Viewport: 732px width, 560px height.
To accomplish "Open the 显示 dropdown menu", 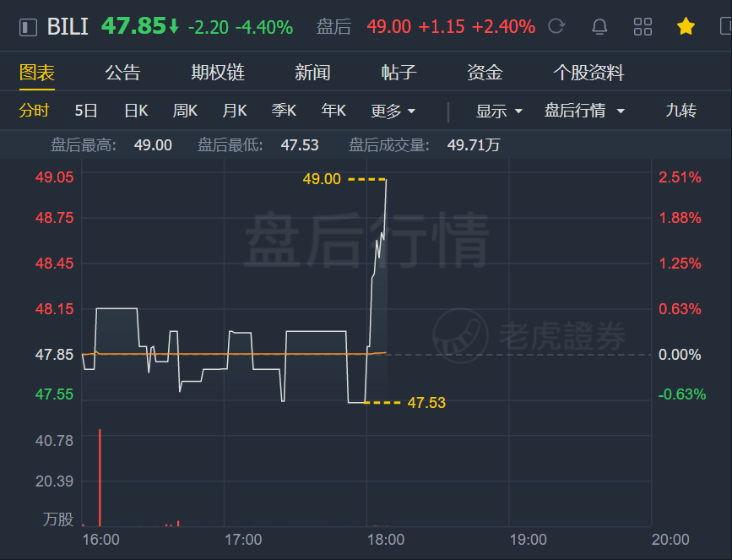I will click(x=499, y=111).
